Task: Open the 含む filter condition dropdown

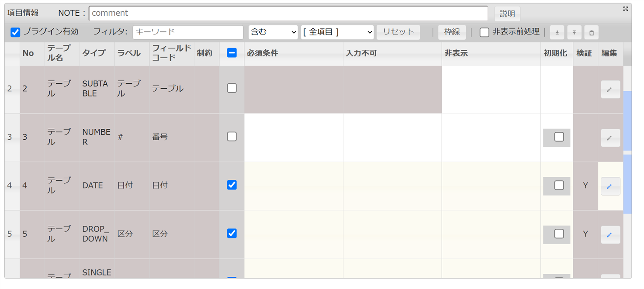Action: (273, 32)
